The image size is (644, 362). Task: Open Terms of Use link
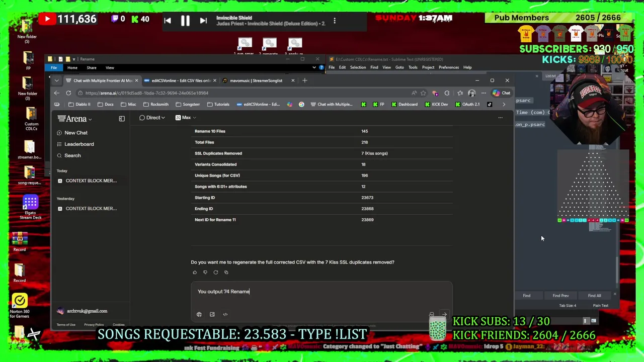tap(66, 325)
